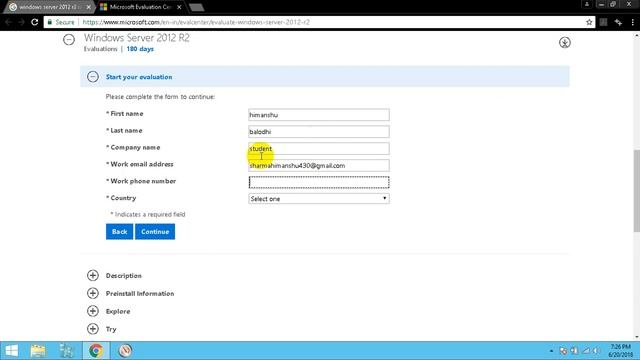
Task: Click the 180 days text
Action: coord(140,49)
